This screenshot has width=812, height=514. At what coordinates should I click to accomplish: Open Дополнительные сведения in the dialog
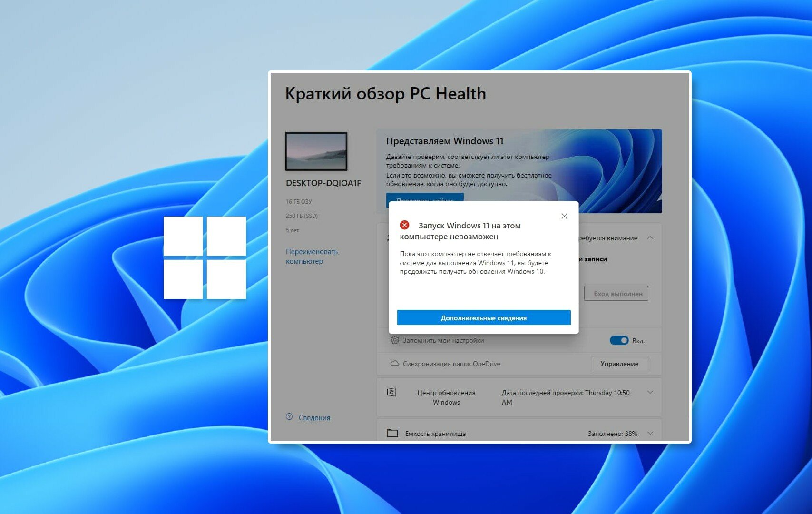coord(484,318)
